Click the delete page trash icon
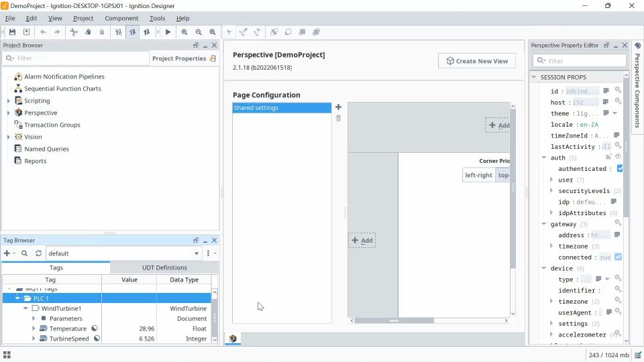The width and height of the screenshot is (644, 362). [x=338, y=118]
